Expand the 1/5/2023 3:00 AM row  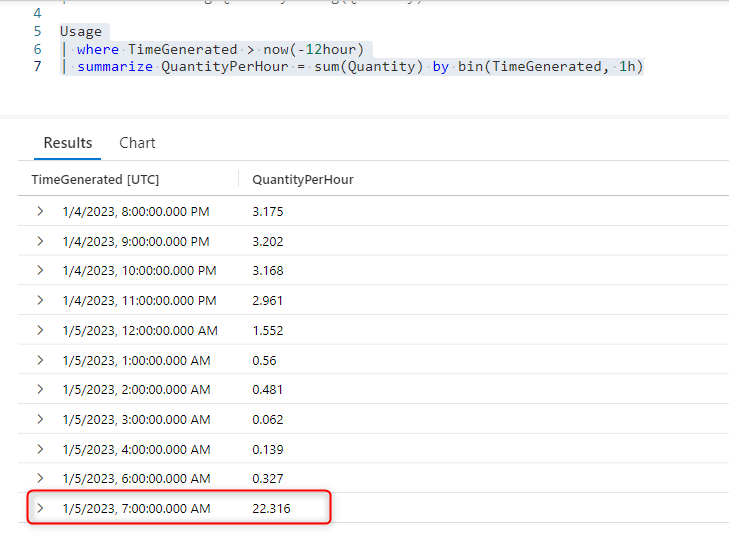[x=41, y=420]
